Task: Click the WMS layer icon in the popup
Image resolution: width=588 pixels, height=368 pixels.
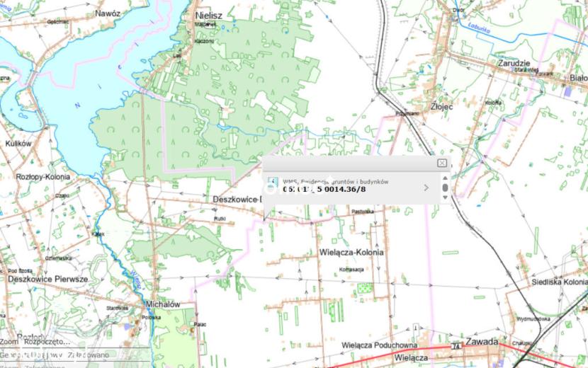Action: click(273, 183)
